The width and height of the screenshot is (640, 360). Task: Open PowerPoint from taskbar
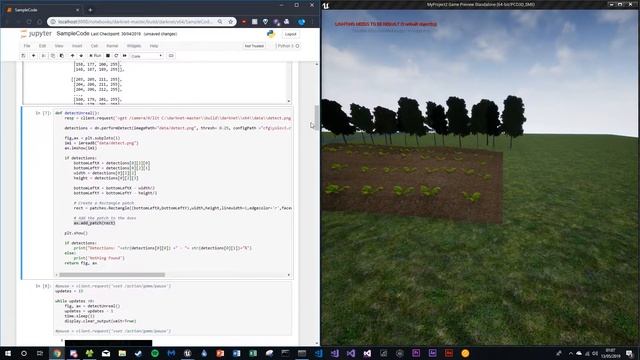point(220,353)
